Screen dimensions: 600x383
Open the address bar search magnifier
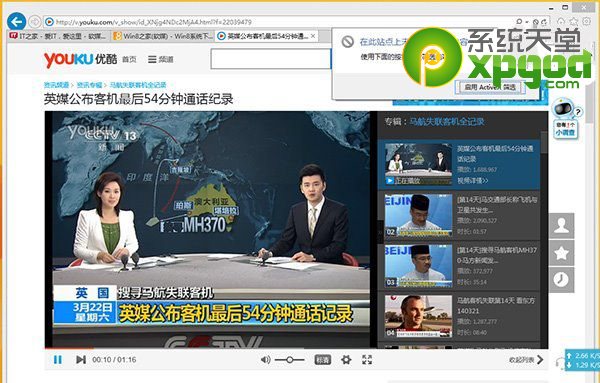tap(519, 22)
